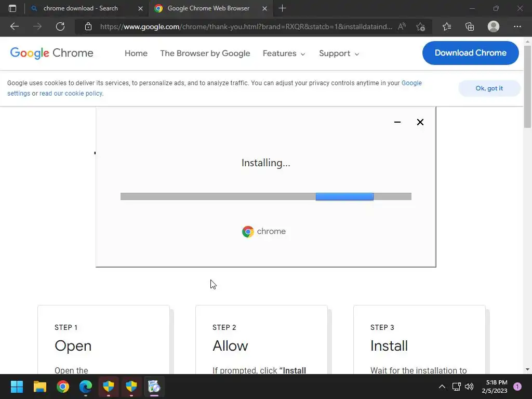532x399 pixels.
Task: Open the notification center badge
Action: (517, 387)
